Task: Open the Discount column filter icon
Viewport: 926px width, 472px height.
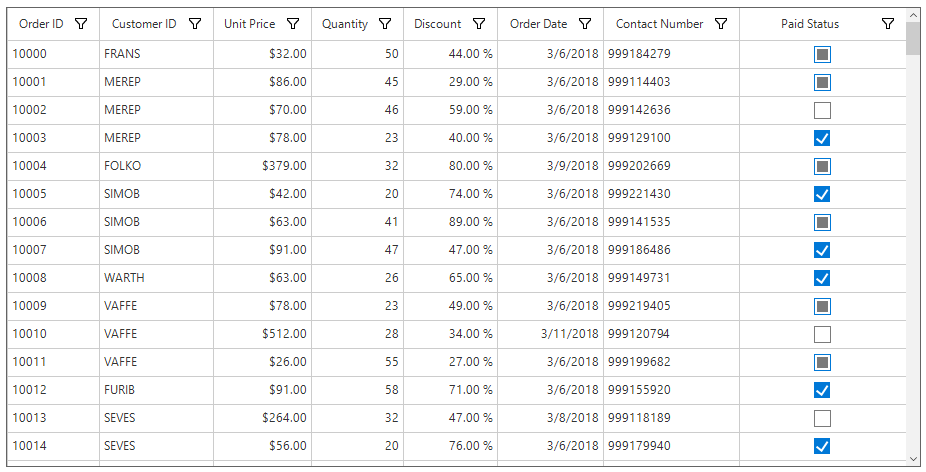Action: 479,24
